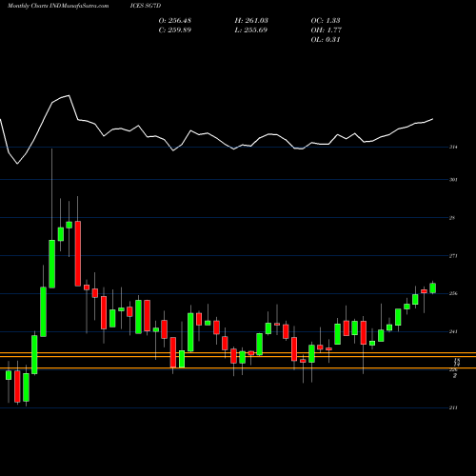
Task: Select the low value 'L: 255.69'
Action: [x=251, y=30]
